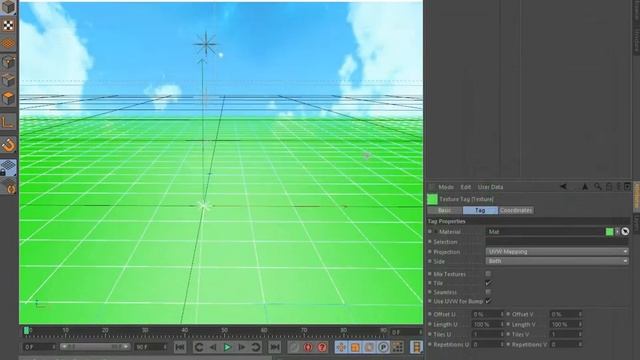The width and height of the screenshot is (640, 360).
Task: Toggle Position keyframe recording
Action: [341, 347]
